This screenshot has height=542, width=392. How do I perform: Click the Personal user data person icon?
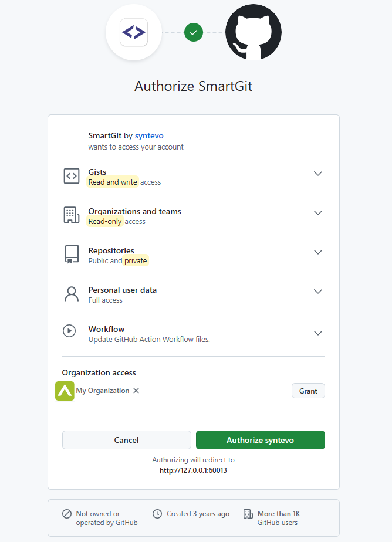click(71, 293)
